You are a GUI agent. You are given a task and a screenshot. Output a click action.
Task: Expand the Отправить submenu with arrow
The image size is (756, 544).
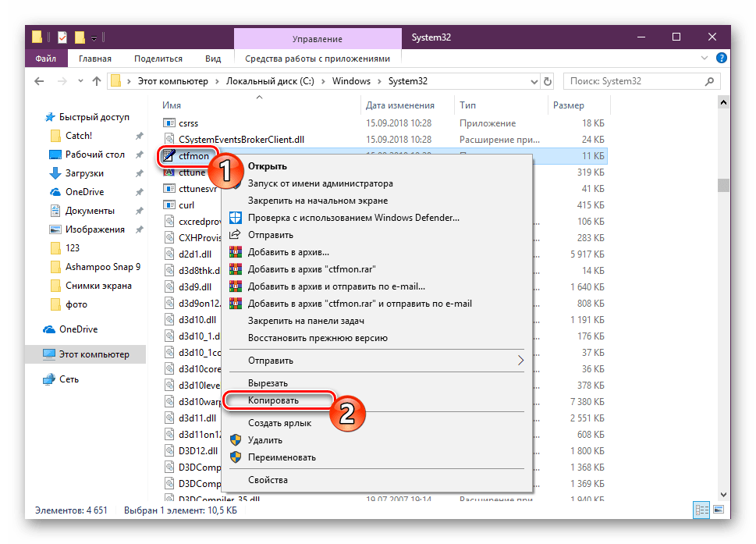[x=520, y=361]
